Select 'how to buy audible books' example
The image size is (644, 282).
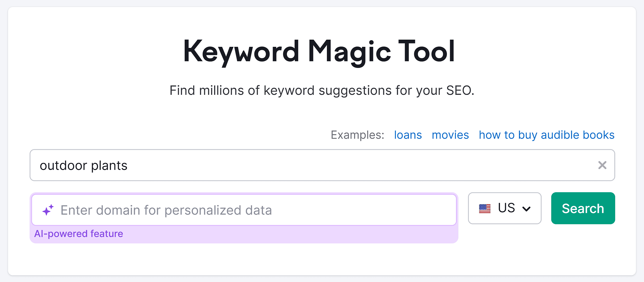pyautogui.click(x=546, y=135)
